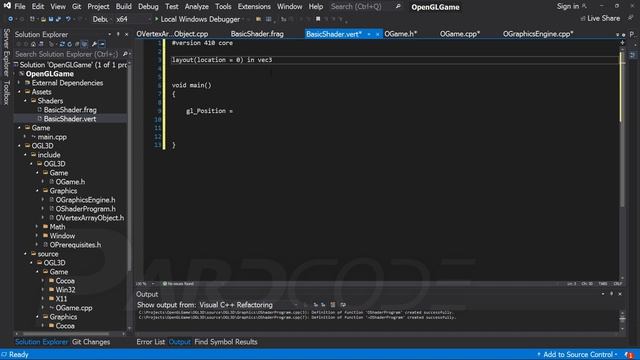The image size is (640, 360).
Task: Switch to the OGame.cpp* tab
Action: point(460,34)
